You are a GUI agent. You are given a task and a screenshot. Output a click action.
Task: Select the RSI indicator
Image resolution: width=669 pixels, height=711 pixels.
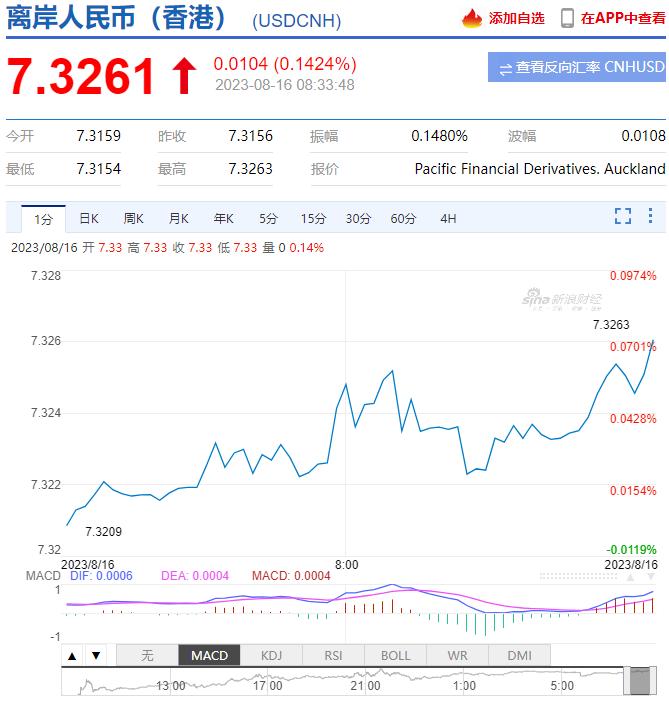click(x=333, y=656)
